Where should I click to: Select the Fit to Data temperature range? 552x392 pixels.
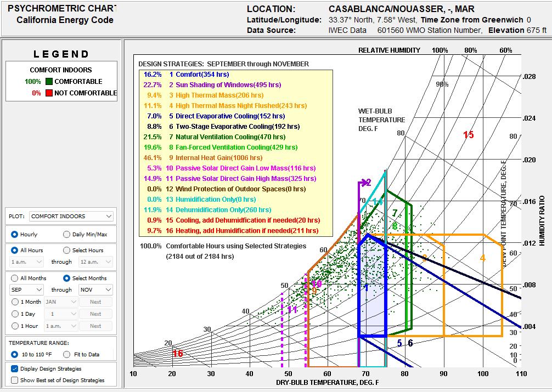pyautogui.click(x=66, y=354)
